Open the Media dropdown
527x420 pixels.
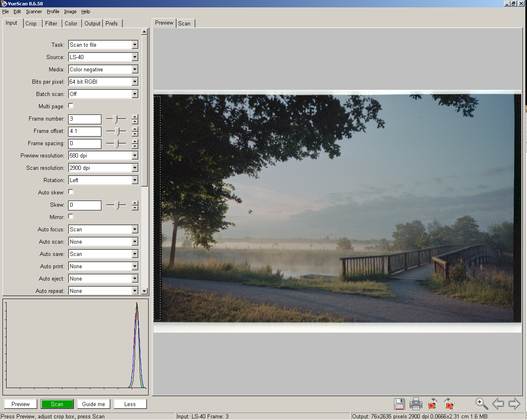click(x=103, y=69)
